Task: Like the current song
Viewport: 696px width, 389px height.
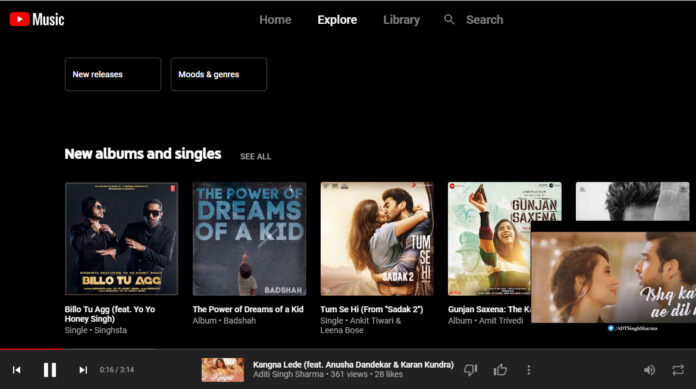Action: point(500,369)
